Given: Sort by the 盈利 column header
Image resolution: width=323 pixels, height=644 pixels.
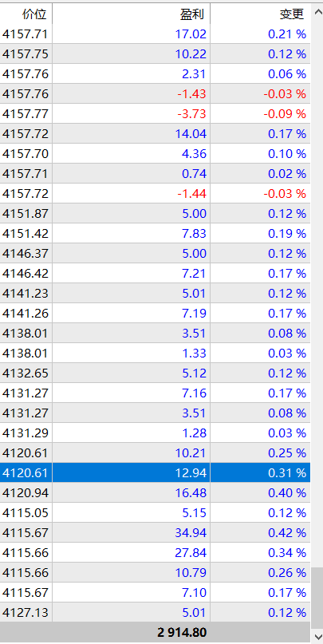Looking at the screenshot, I should pos(132,14).
